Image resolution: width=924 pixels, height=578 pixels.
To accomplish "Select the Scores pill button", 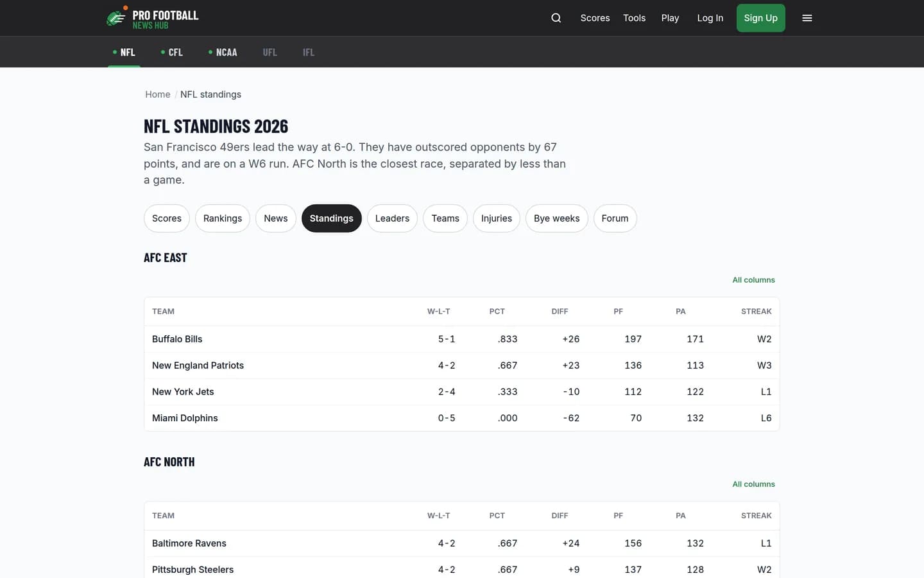I will (167, 218).
